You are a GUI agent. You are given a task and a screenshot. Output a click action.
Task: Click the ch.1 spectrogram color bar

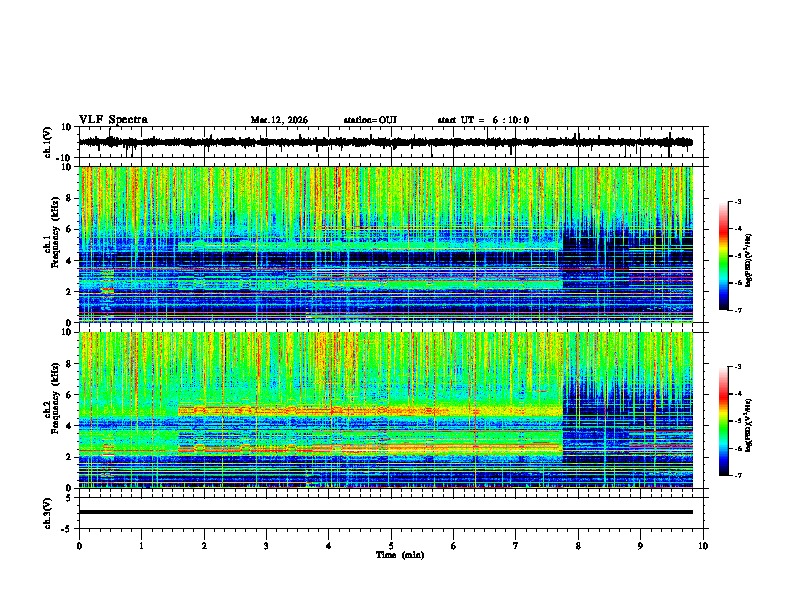click(x=724, y=256)
